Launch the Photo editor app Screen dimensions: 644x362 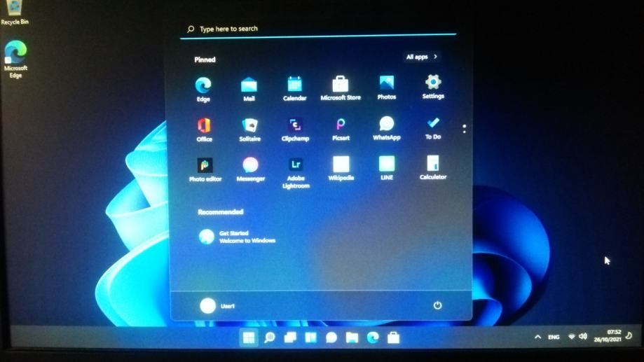205,169
